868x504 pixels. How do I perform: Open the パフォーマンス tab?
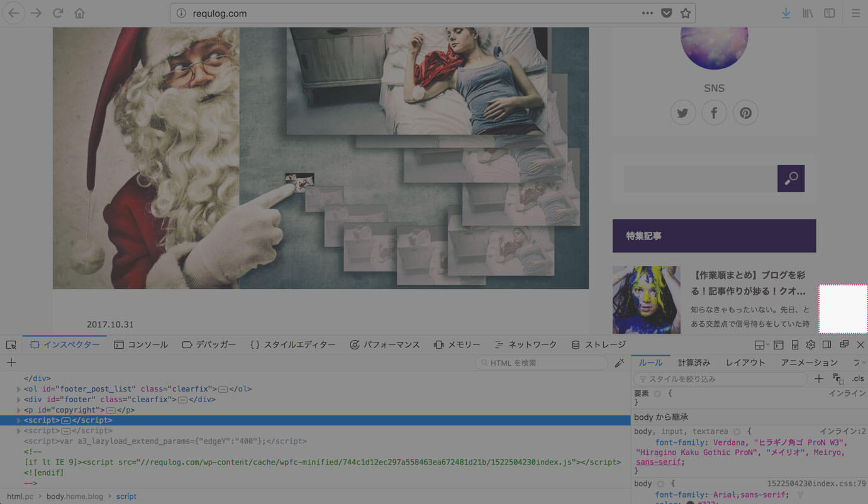pyautogui.click(x=384, y=344)
